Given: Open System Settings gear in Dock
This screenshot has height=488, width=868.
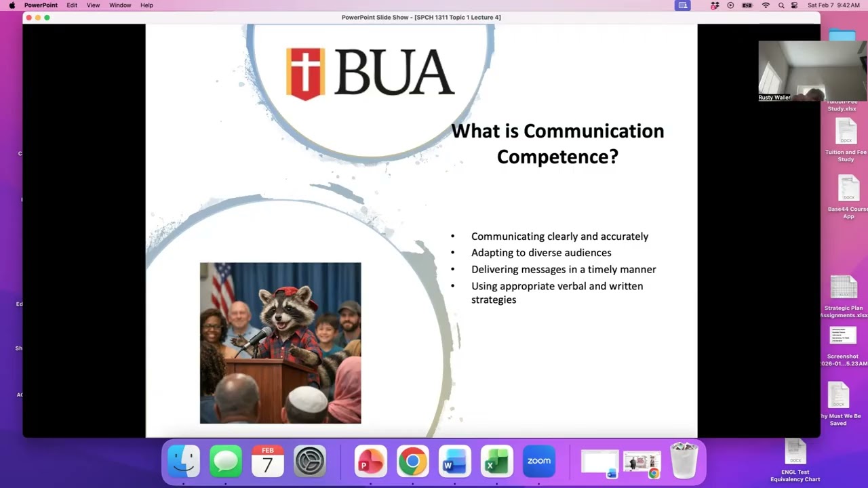Looking at the screenshot, I should click(310, 461).
